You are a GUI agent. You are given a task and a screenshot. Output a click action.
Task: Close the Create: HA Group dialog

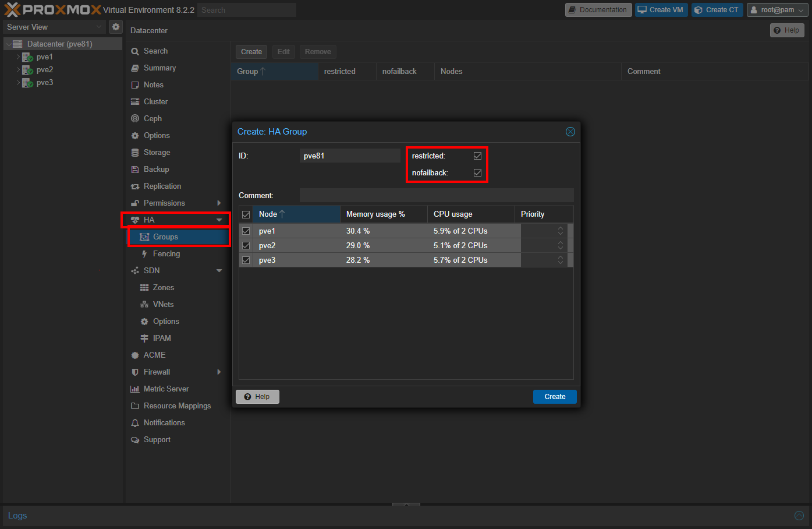point(570,132)
